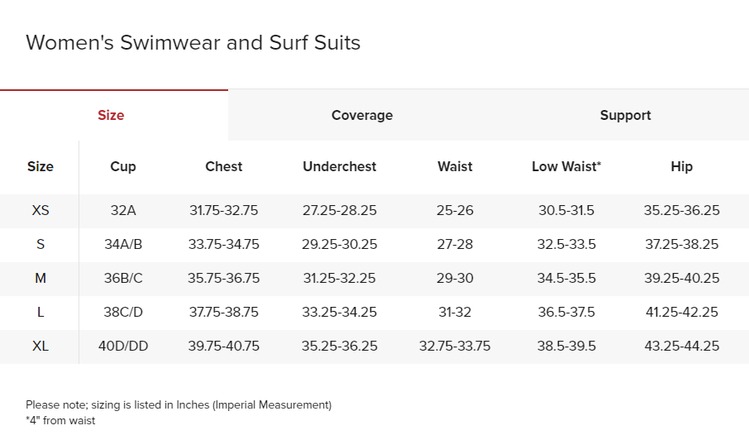This screenshot has height=440, width=749.
Task: Select the S size row label
Action: (x=40, y=244)
